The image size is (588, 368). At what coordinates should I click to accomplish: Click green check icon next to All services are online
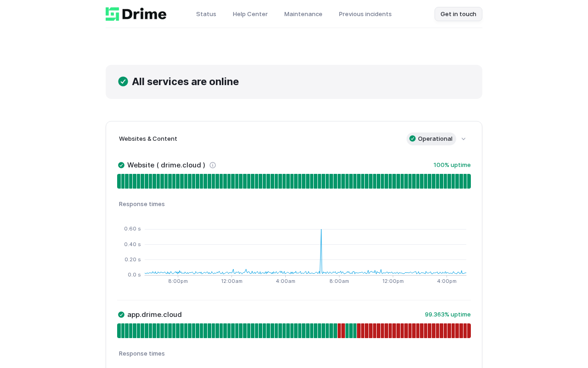[123, 81]
